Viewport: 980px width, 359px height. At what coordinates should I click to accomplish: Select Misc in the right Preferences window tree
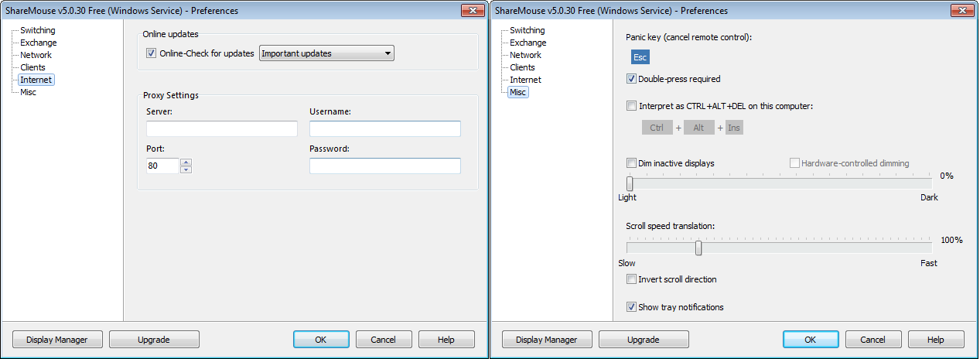pyautogui.click(x=517, y=92)
